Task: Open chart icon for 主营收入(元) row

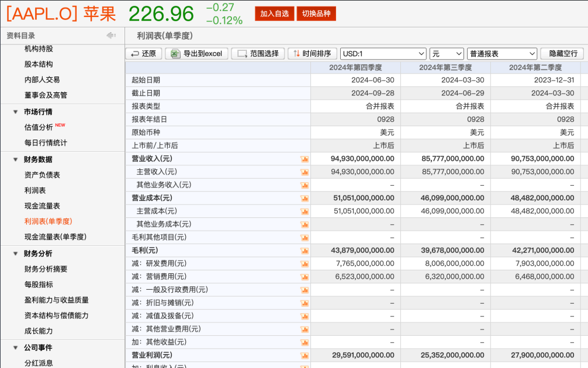Action: (x=305, y=172)
